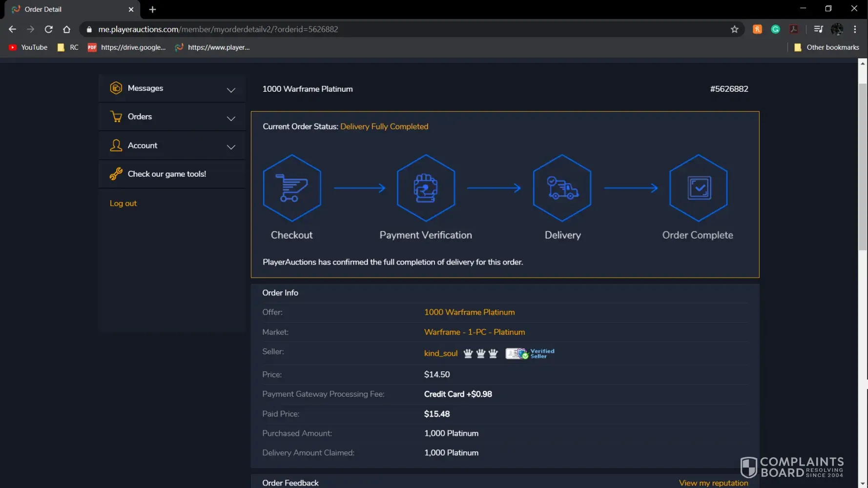This screenshot has width=868, height=488.
Task: Click the Log out link
Action: 123,203
